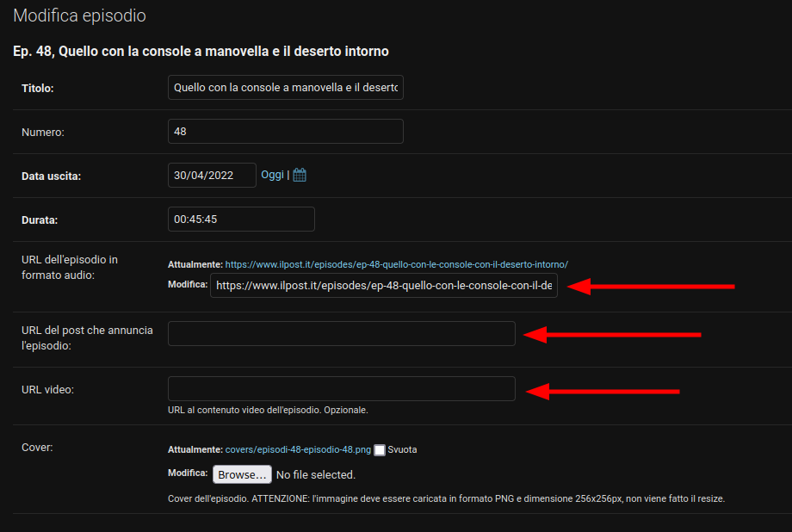The width and height of the screenshot is (792, 532).
Task: Select the episode title heading 'Ep. 48, Quello con la console...'
Action: click(x=201, y=51)
